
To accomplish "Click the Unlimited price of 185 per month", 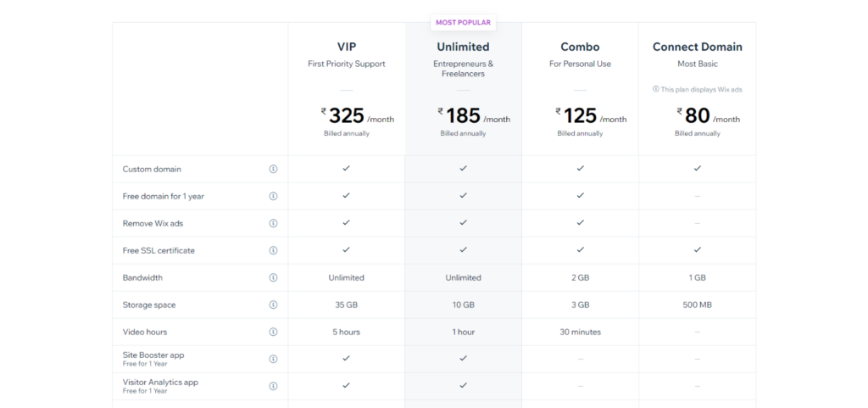I will 475,115.
